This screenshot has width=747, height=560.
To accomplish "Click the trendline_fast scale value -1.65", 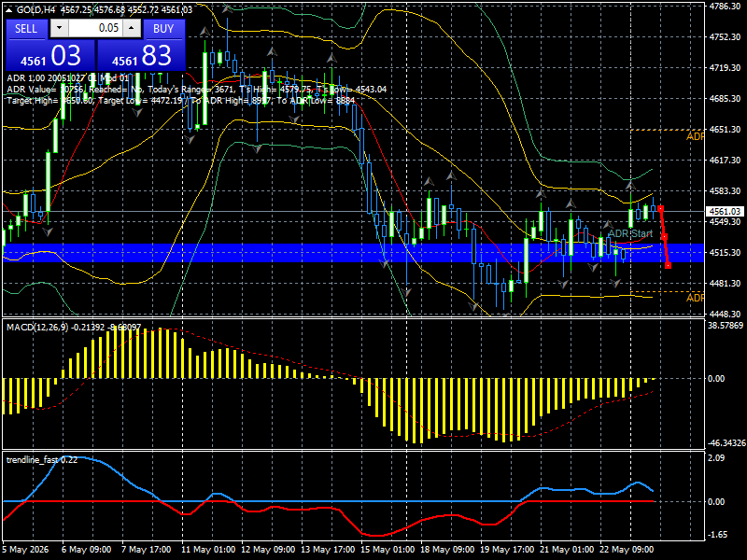I will (717, 535).
